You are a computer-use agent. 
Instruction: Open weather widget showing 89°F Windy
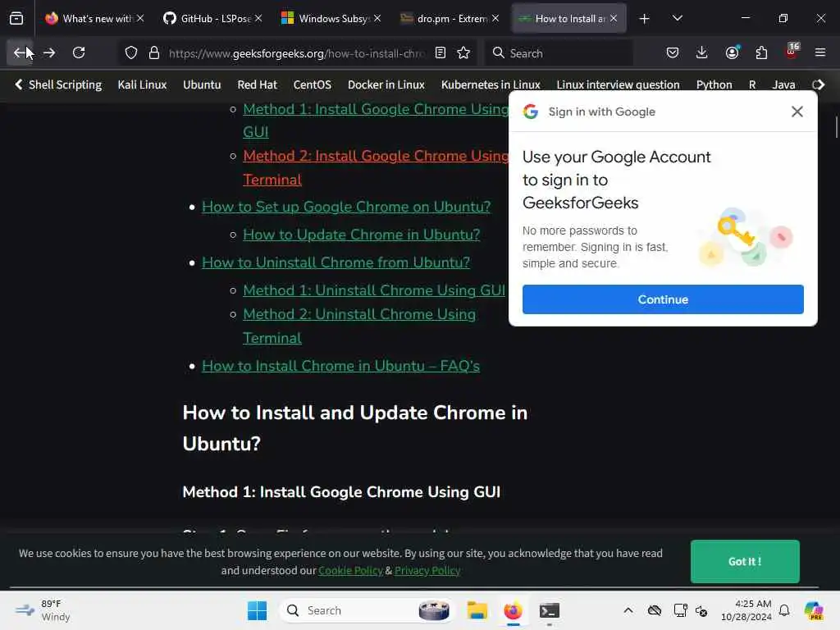pos(43,610)
